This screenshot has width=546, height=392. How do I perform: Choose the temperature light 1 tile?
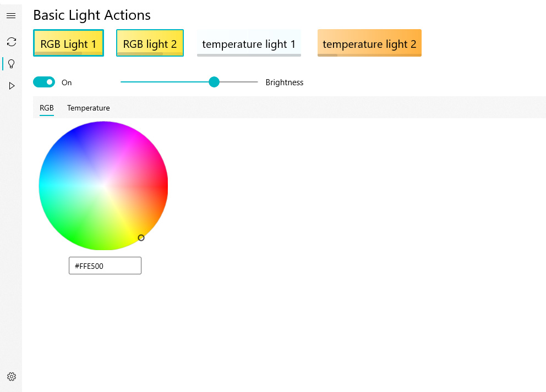point(249,43)
